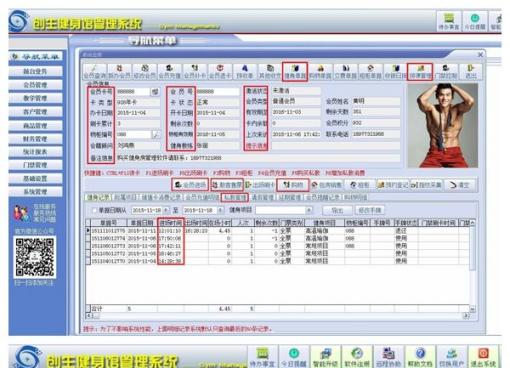Expand the start date dropdown after 单据日期从
This screenshot has width=510, height=368.
pyautogui.click(x=166, y=210)
